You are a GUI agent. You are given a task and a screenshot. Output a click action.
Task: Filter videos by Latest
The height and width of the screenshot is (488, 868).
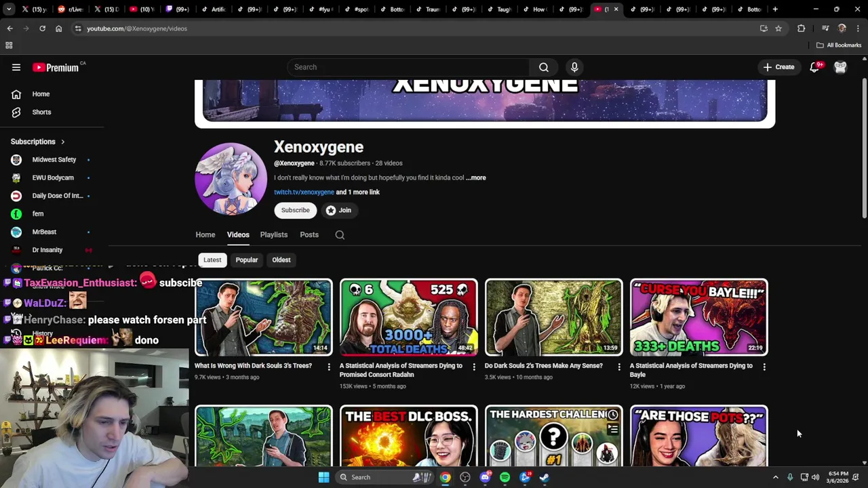pos(212,260)
